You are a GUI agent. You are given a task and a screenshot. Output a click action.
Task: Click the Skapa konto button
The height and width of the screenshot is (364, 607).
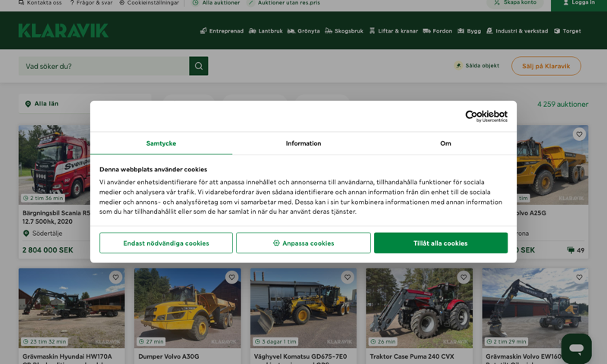tap(515, 3)
